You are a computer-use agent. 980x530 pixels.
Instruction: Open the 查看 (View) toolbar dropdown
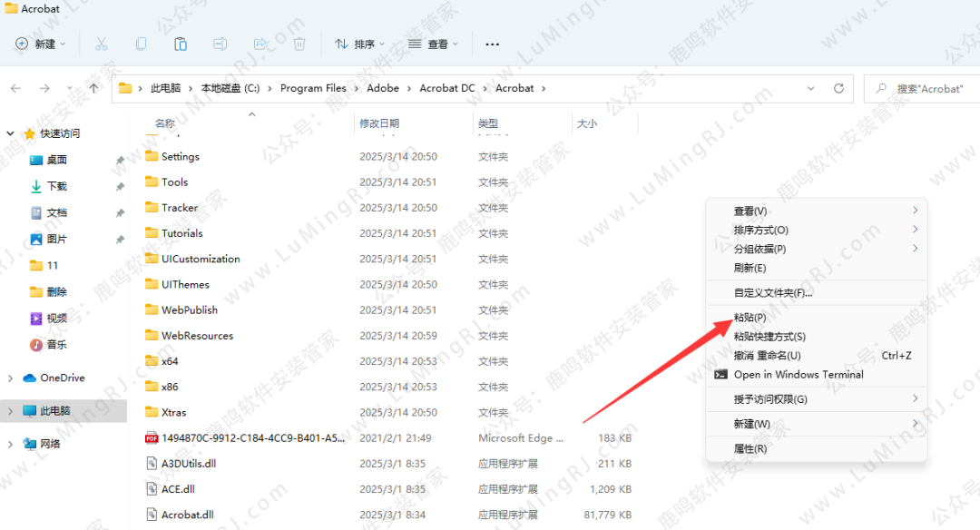[x=433, y=44]
